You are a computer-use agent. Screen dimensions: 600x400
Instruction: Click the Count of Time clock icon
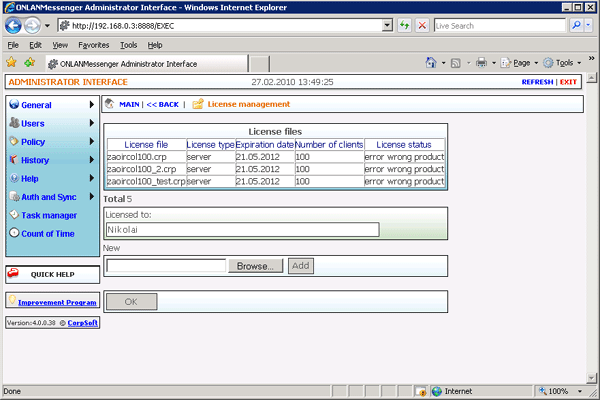click(14, 233)
